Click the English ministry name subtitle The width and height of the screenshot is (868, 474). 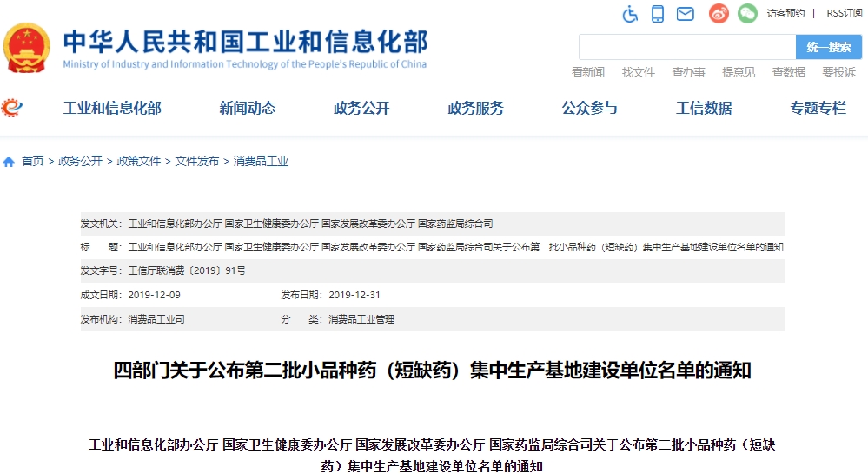tap(245, 64)
